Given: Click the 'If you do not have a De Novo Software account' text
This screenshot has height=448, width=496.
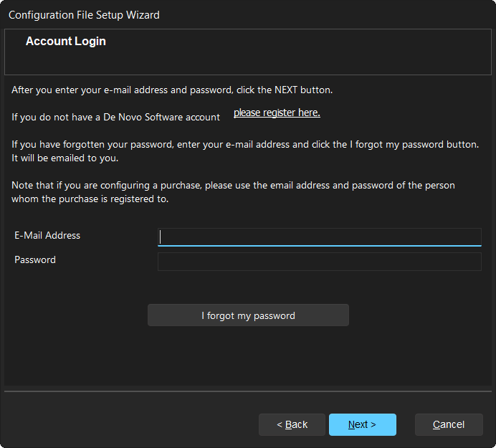Looking at the screenshot, I should [115, 118].
